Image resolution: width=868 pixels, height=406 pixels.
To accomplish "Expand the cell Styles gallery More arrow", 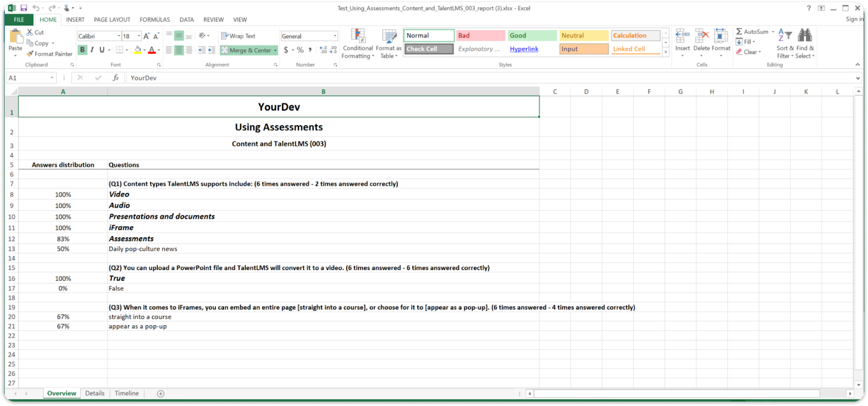I will pos(666,52).
